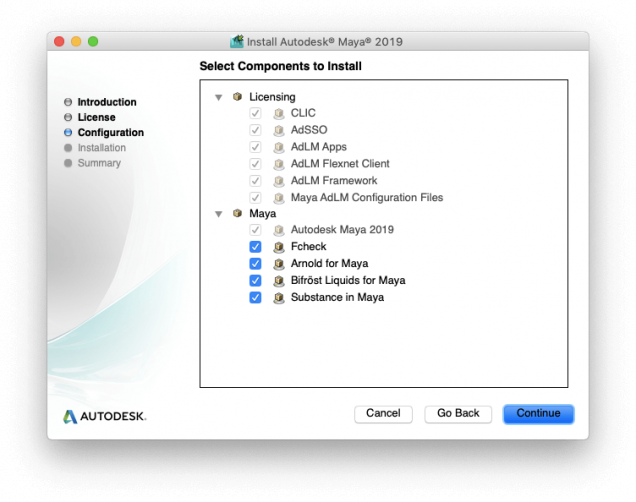Click the Arnold for Maya package icon
Image resolution: width=636 pixels, height=502 pixels.
[x=279, y=264]
